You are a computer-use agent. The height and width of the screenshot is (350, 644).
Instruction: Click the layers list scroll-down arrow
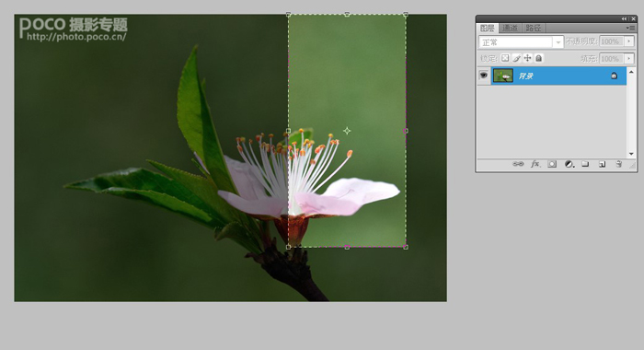631,154
